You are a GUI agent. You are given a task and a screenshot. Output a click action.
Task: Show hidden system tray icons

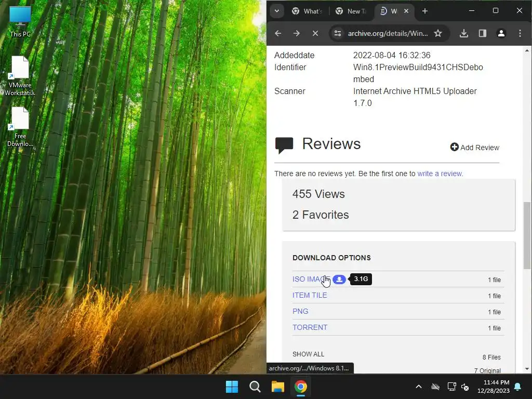(x=419, y=387)
